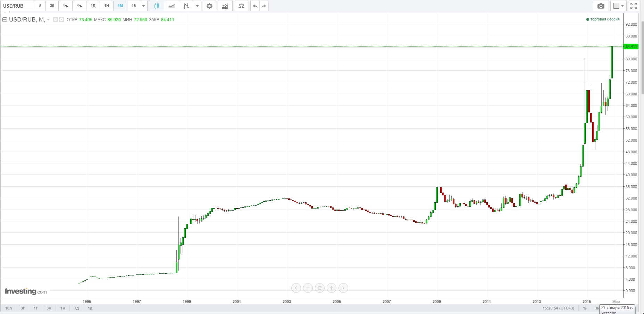Click the undo arrow in toolbar
This screenshot has height=314, width=644.
tap(255, 6)
